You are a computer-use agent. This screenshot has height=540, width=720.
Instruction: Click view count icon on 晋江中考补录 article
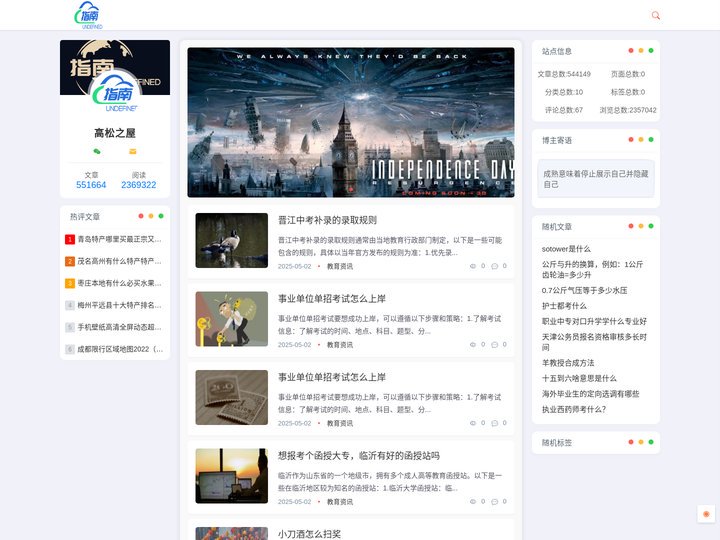472,266
